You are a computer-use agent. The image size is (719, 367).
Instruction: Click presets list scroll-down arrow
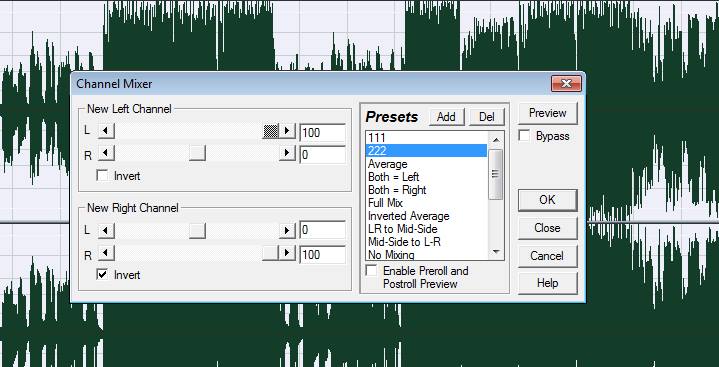tap(496, 251)
